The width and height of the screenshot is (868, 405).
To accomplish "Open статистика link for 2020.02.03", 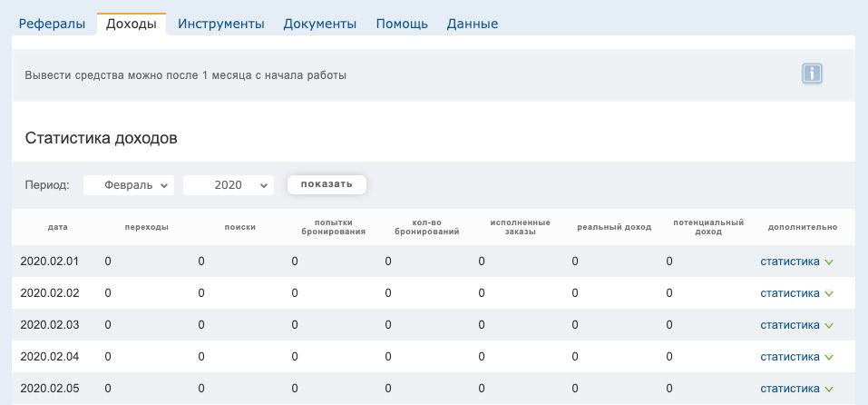I will (x=789, y=325).
